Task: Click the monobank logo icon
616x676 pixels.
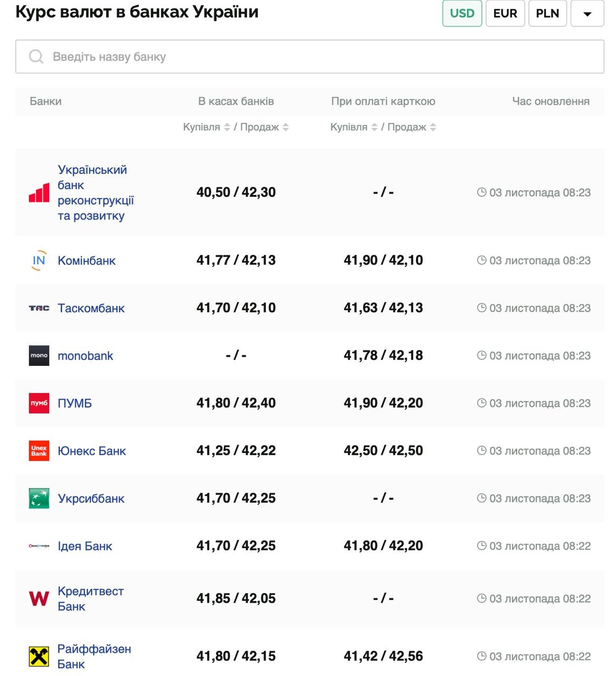Action: click(39, 356)
